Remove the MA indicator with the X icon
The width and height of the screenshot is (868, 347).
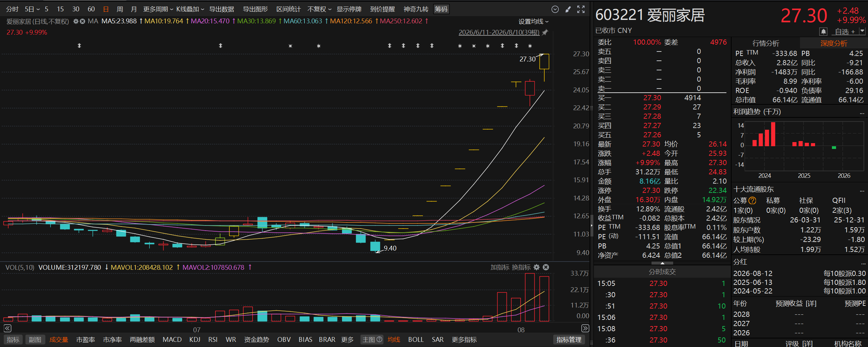(x=82, y=21)
